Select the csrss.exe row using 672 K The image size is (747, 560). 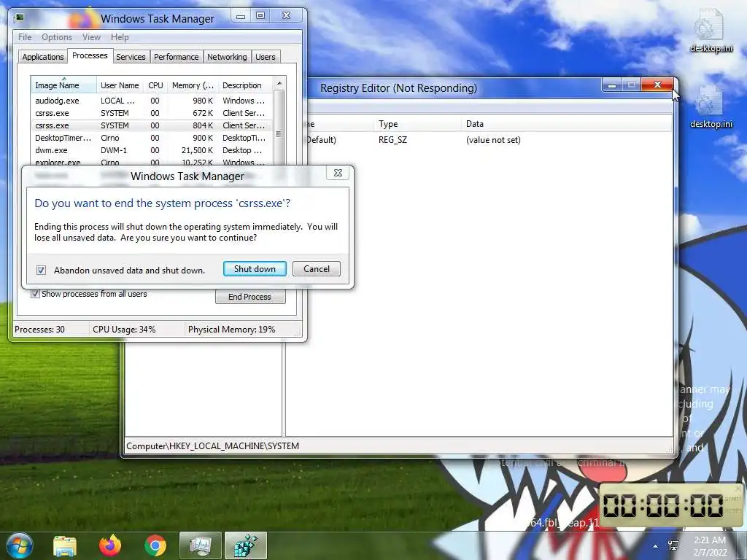coord(152,113)
